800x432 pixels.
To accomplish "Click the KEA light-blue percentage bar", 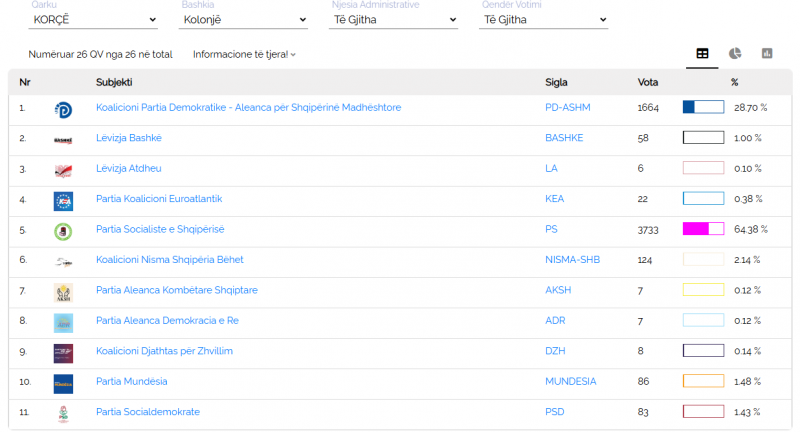I will (704, 198).
